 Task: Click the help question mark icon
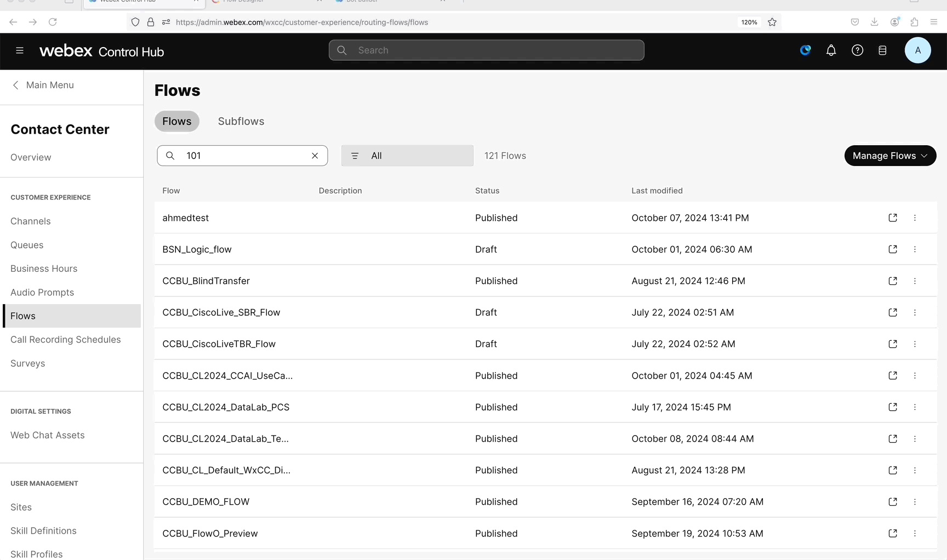tap(857, 50)
